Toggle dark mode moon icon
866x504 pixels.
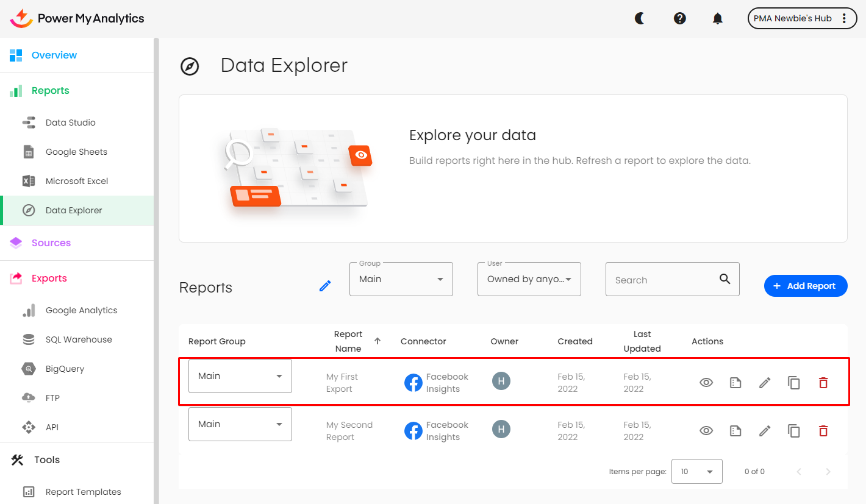pos(640,18)
